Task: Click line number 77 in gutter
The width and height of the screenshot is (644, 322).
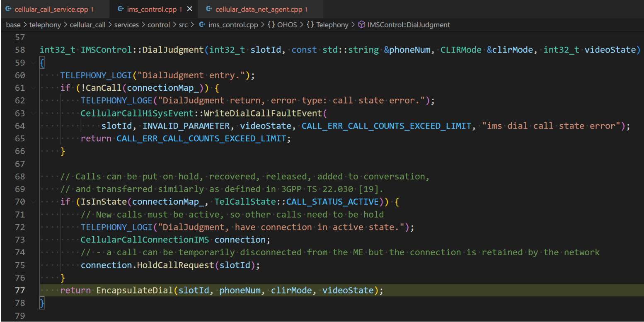Action: click(20, 290)
